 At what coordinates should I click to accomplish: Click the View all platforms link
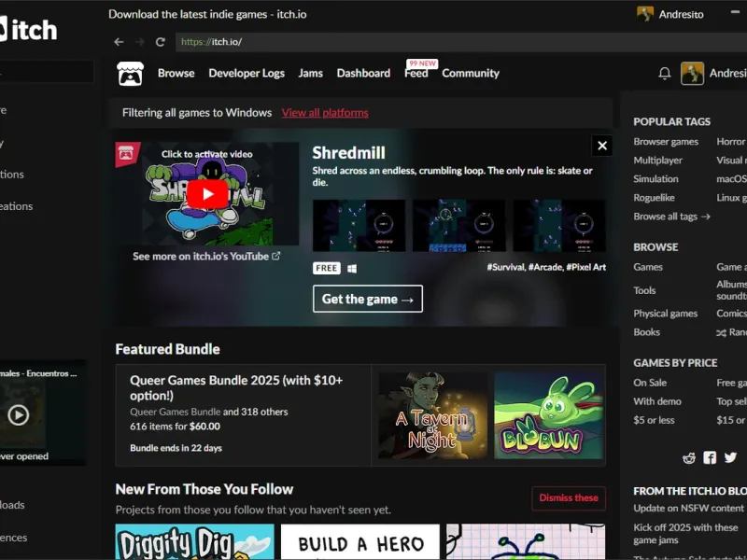point(325,113)
